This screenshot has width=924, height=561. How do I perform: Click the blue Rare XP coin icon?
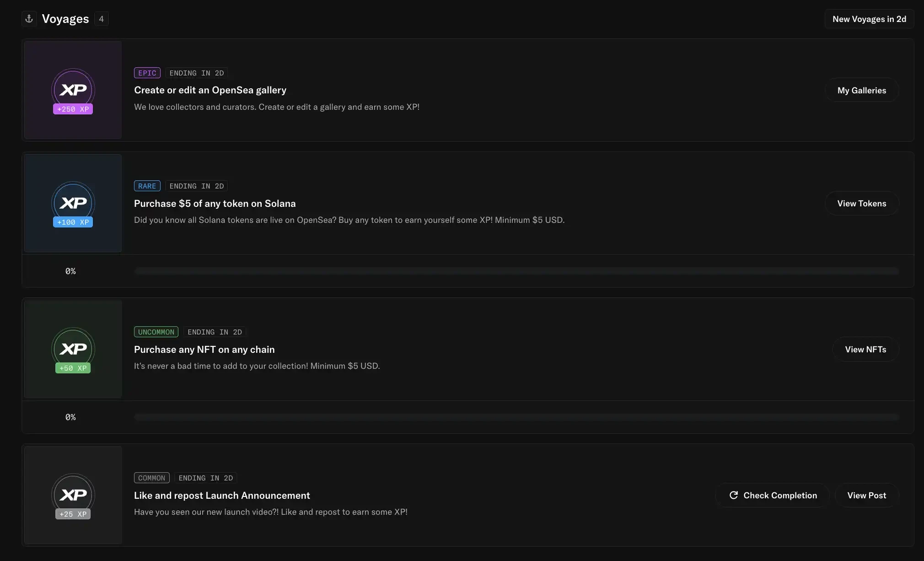[x=73, y=202]
